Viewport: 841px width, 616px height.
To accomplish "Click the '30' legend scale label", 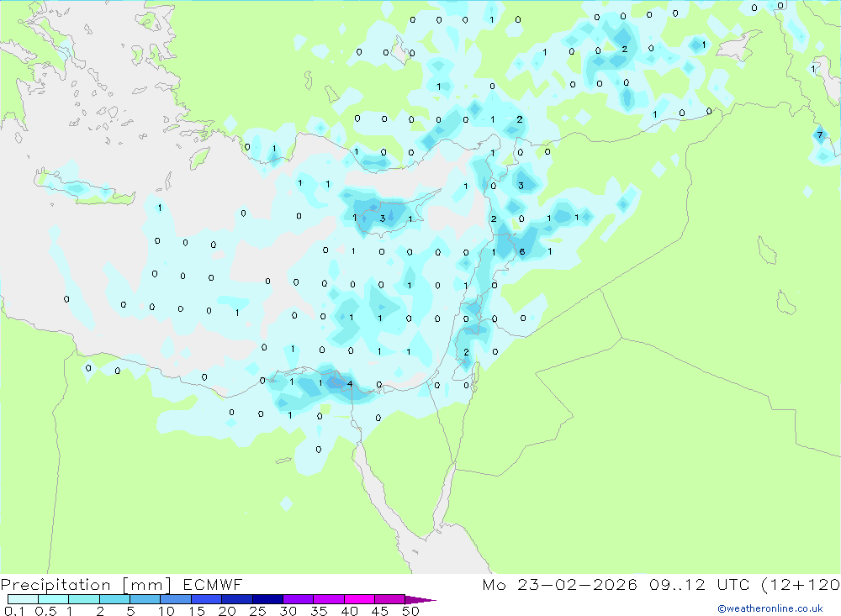I will (288, 611).
